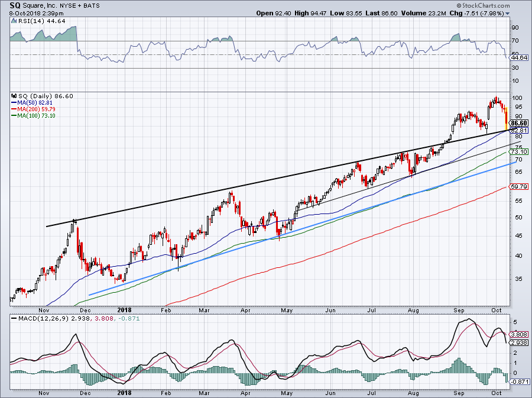Click the 2.938 tag on MACD axis
Viewport: 532px width, 398px height.
pos(520,342)
